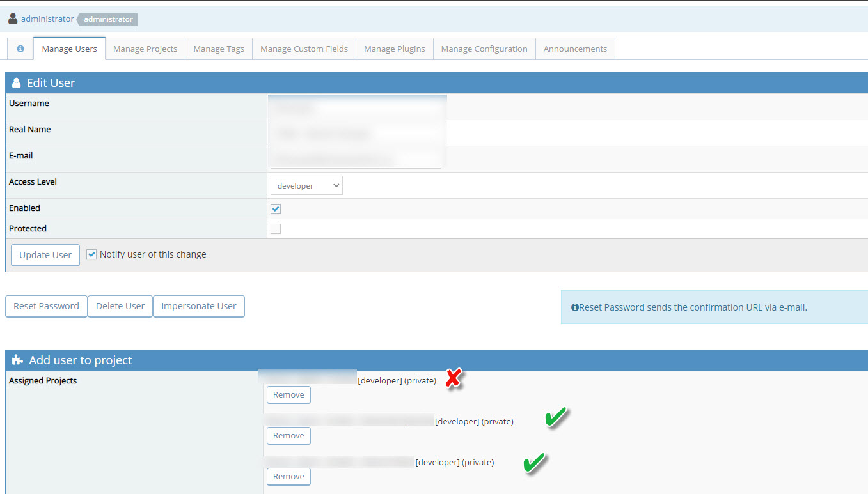Open the Access Level developer dropdown
This screenshot has height=494, width=868.
click(306, 185)
